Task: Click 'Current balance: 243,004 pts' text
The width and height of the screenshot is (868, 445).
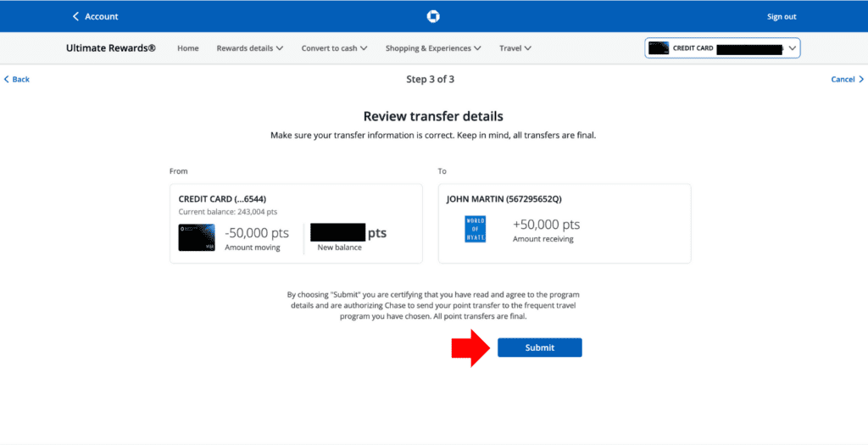Action: pyautogui.click(x=227, y=212)
